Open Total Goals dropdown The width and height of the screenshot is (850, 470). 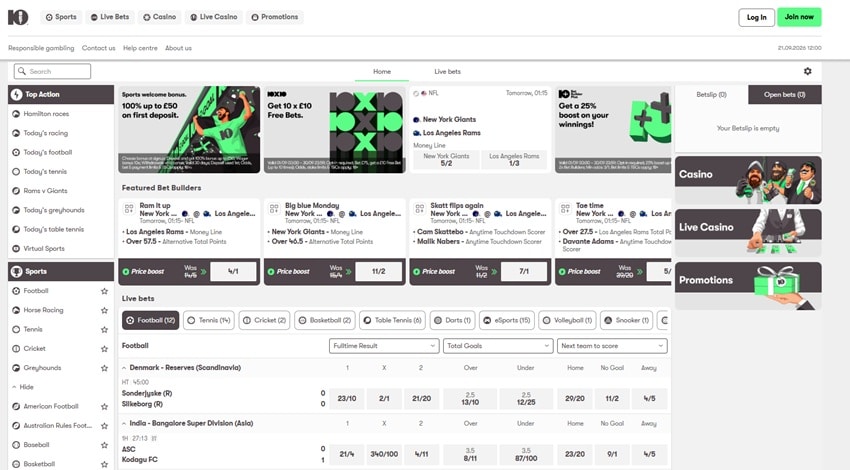[x=498, y=346]
